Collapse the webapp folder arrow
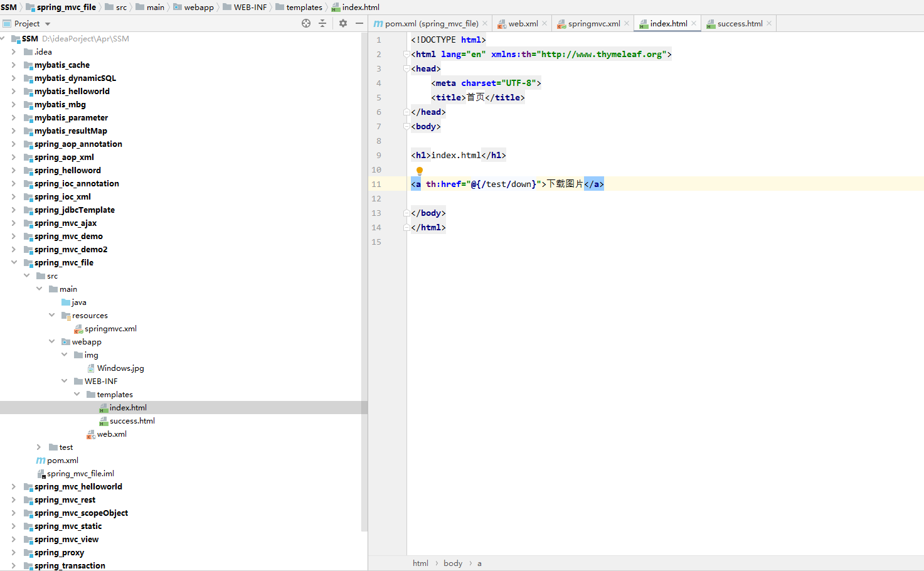This screenshot has width=924, height=571. 51,341
